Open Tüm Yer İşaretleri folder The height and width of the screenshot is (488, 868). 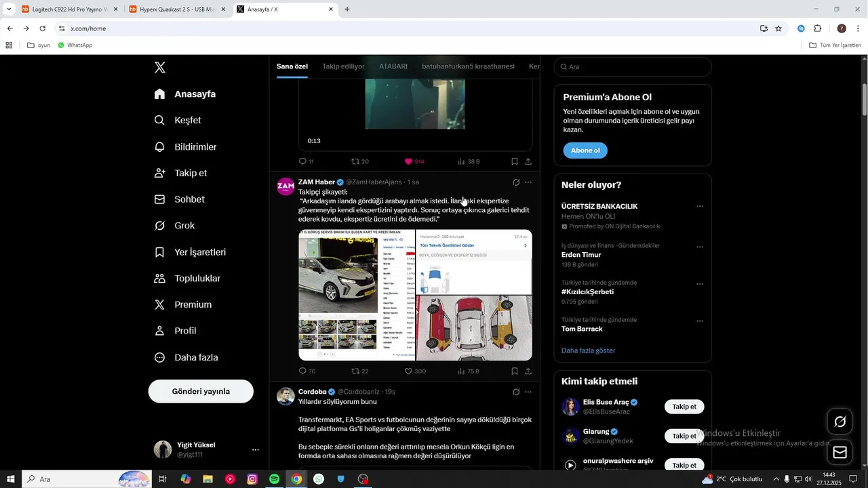835,45
